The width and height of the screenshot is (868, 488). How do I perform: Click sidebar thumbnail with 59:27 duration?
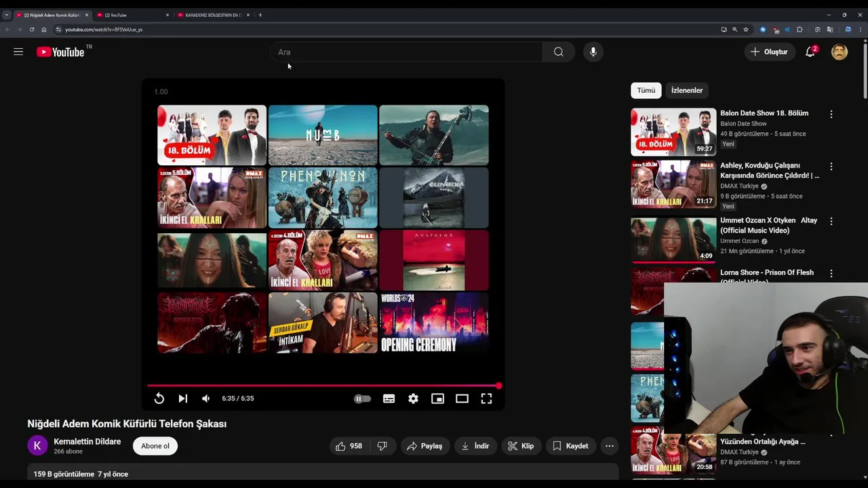(x=673, y=132)
